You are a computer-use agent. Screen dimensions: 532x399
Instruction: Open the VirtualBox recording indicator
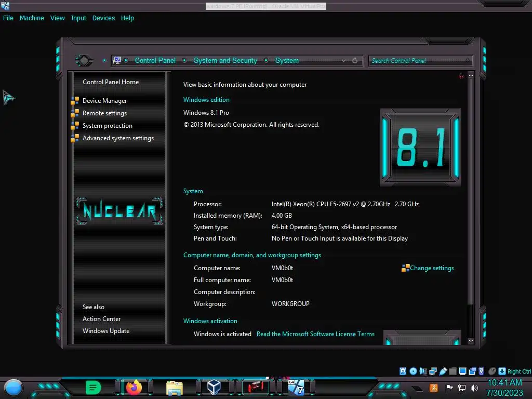point(472,371)
